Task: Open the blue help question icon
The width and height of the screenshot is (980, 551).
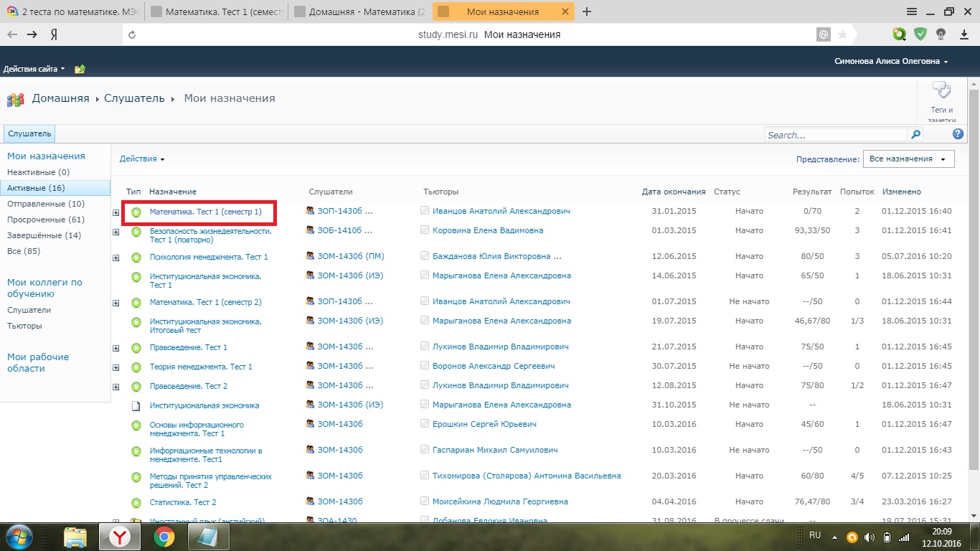Action: pos(958,134)
